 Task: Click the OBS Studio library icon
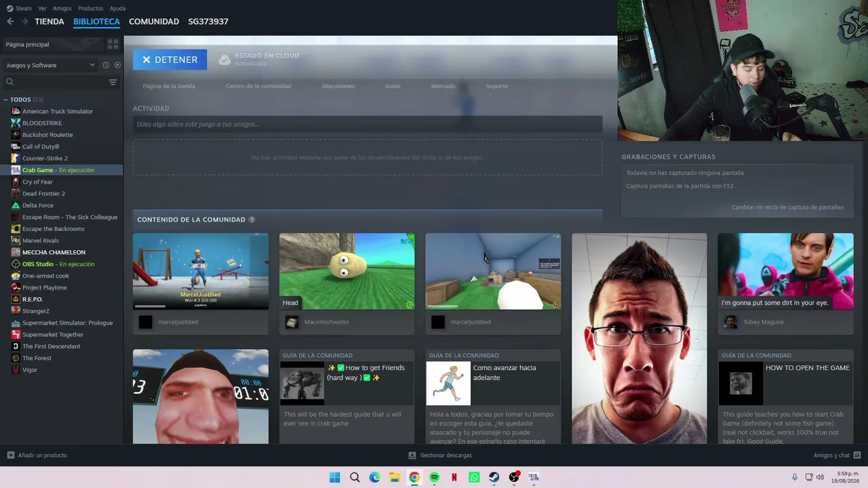click(16, 264)
